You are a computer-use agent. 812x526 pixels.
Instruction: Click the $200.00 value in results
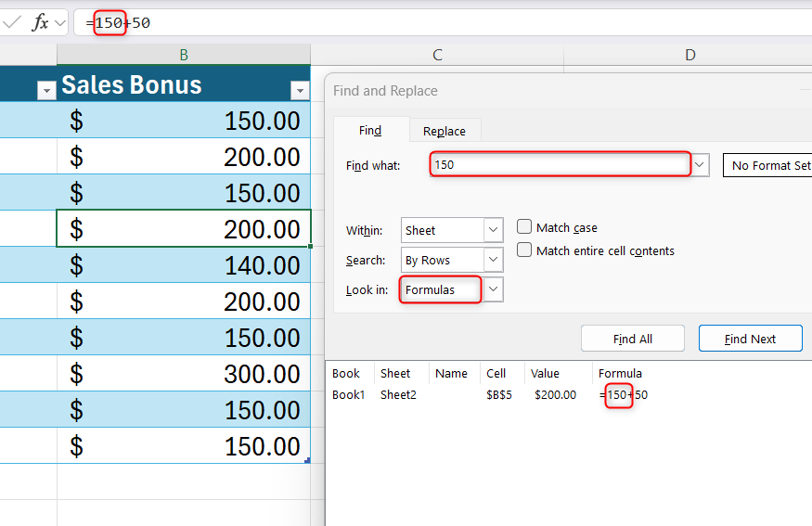(555, 394)
